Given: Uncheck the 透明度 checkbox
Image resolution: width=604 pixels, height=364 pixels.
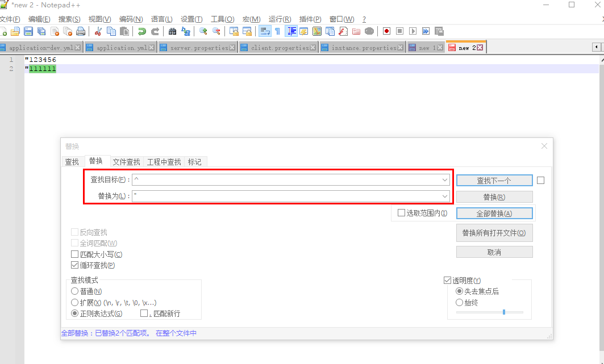Looking at the screenshot, I should 447,281.
